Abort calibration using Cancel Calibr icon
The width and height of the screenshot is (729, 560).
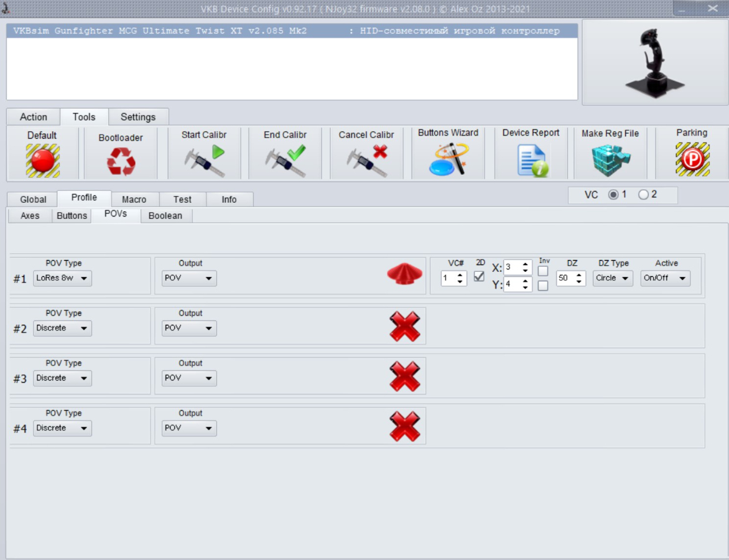point(367,161)
